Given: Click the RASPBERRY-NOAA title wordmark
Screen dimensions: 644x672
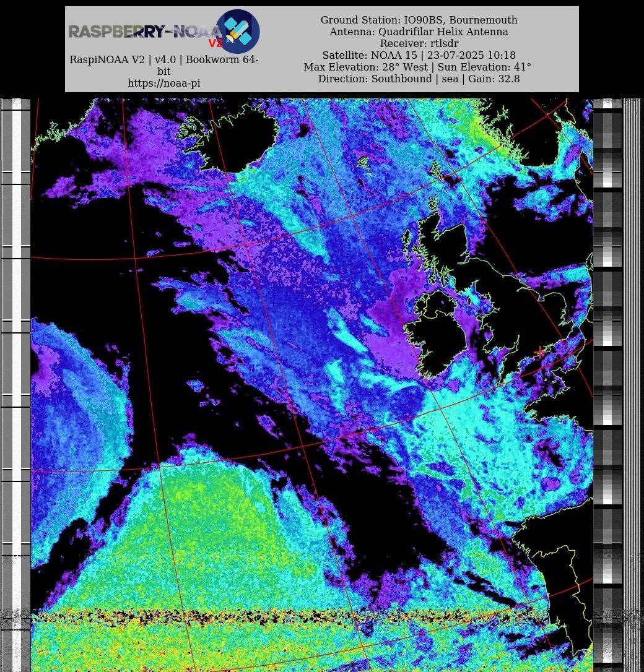Looking at the screenshot, I should click(145, 32).
